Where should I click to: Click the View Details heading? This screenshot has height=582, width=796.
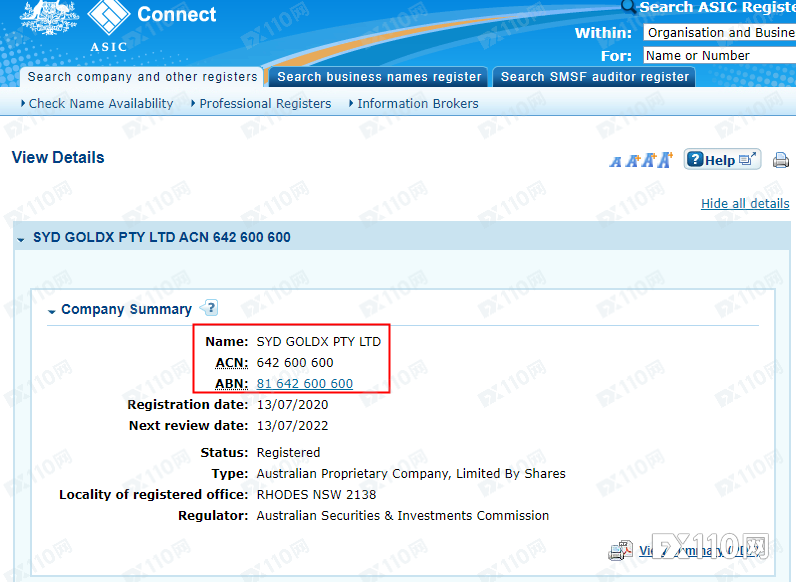point(58,157)
